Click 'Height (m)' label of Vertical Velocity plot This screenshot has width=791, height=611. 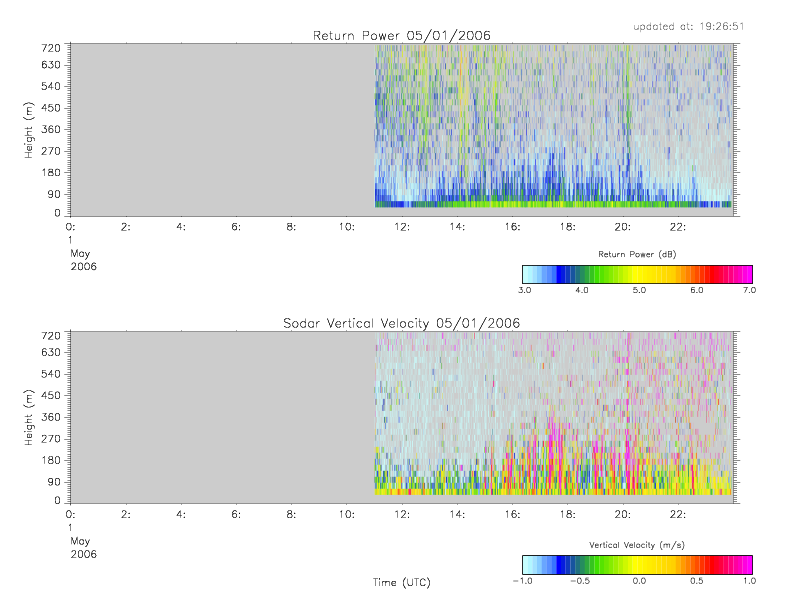coord(29,417)
